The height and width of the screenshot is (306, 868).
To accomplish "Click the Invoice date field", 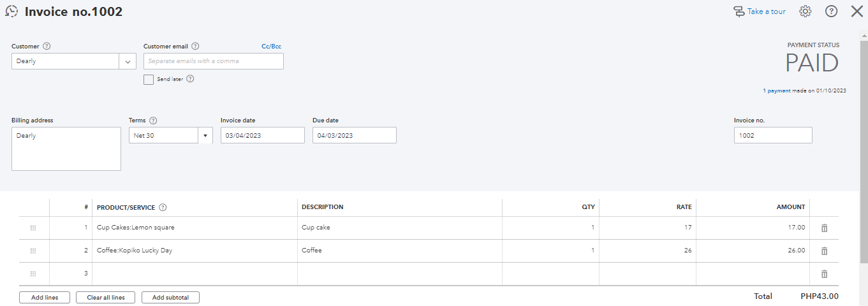I will (x=262, y=135).
